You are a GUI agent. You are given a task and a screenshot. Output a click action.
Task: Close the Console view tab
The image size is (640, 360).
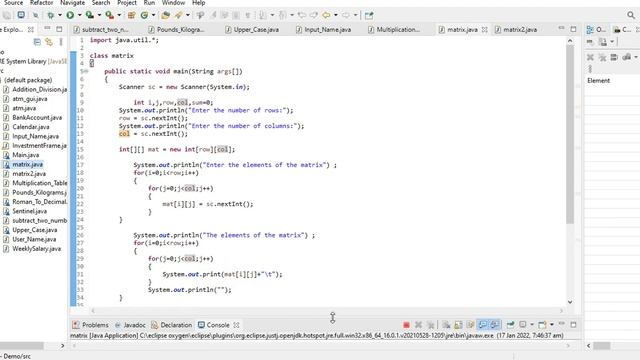236,325
